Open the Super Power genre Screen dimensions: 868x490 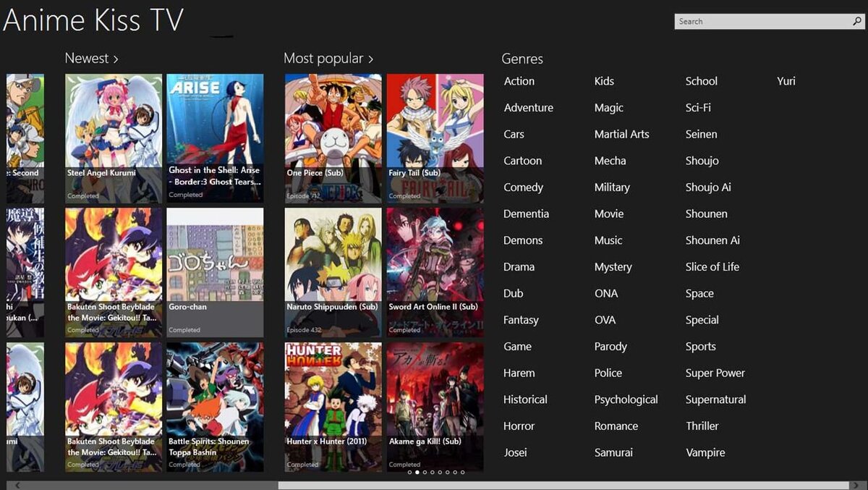[715, 373]
